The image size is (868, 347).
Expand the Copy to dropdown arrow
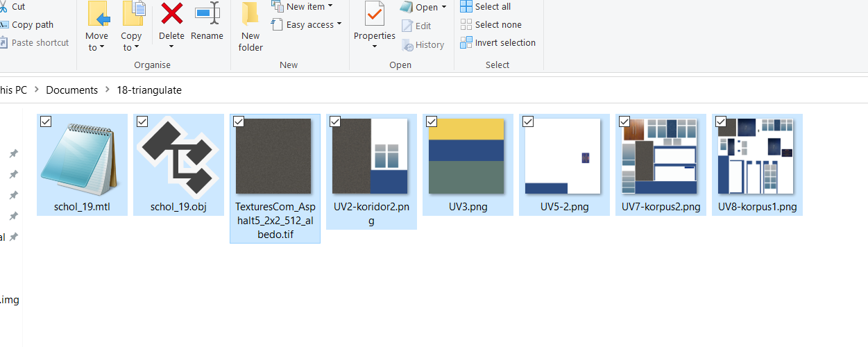[137, 48]
